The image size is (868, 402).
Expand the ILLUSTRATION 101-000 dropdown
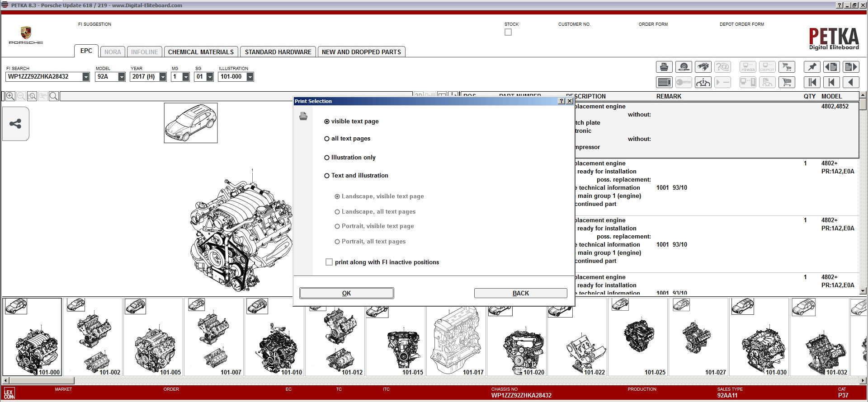click(250, 77)
